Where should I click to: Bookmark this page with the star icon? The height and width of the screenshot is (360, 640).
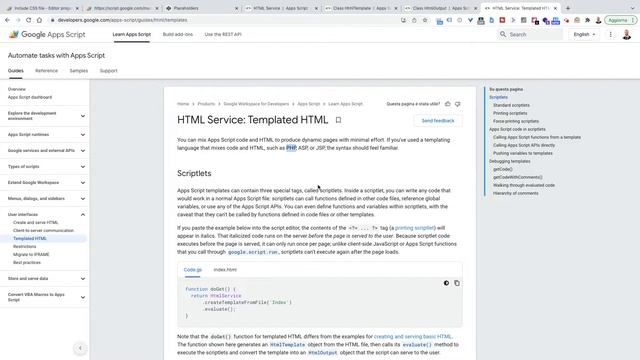click(425, 20)
